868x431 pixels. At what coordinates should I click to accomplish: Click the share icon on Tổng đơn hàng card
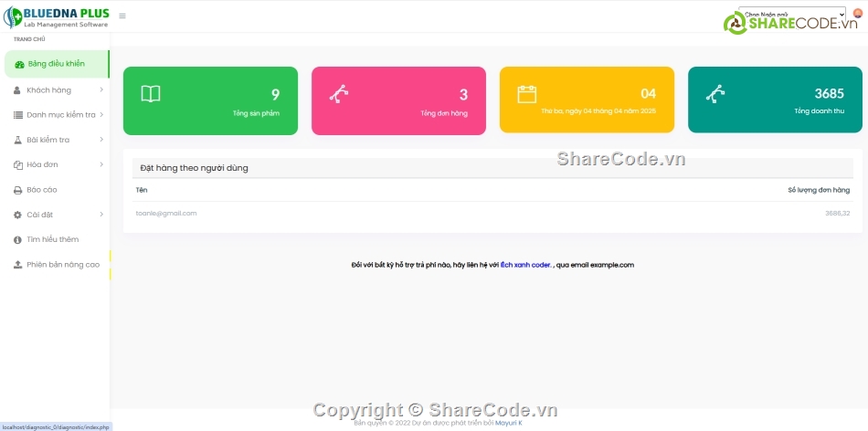(339, 93)
